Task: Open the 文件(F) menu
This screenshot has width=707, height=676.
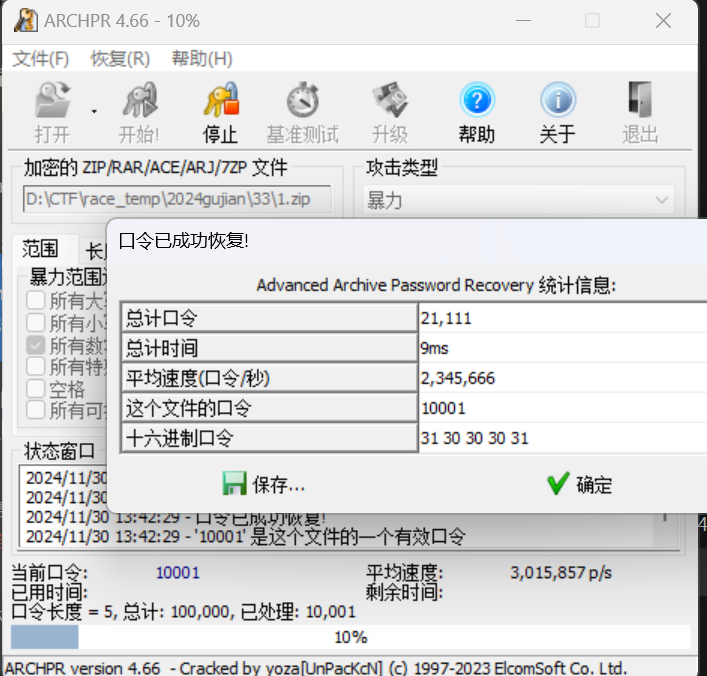Action: pyautogui.click(x=40, y=59)
